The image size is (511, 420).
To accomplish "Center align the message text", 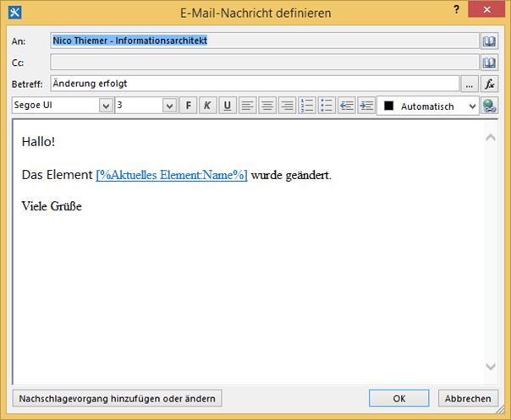I will (x=267, y=106).
